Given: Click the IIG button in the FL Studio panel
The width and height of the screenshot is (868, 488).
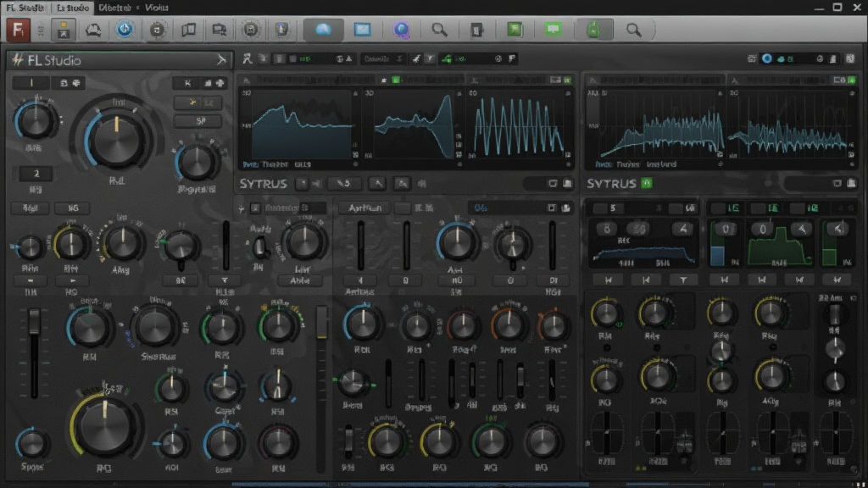Looking at the screenshot, I should pos(73,208).
